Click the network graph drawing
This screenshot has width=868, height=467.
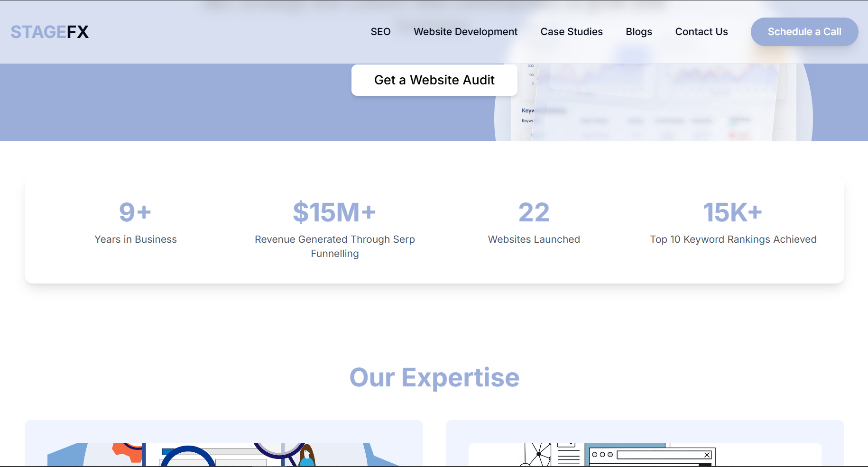click(x=538, y=454)
